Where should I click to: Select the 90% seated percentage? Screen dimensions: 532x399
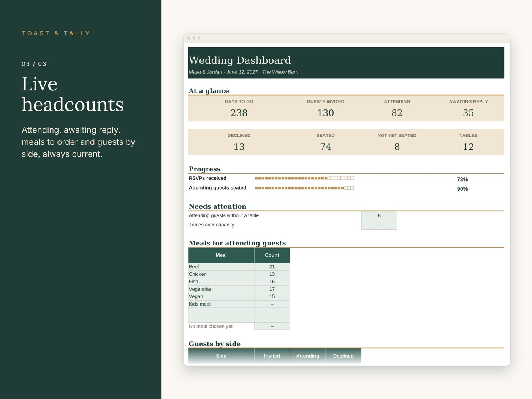(462, 189)
